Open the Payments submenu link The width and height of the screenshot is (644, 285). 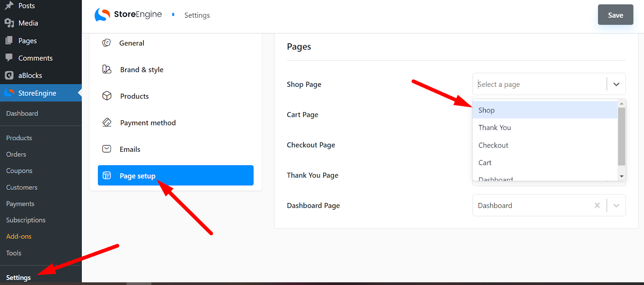click(x=20, y=204)
